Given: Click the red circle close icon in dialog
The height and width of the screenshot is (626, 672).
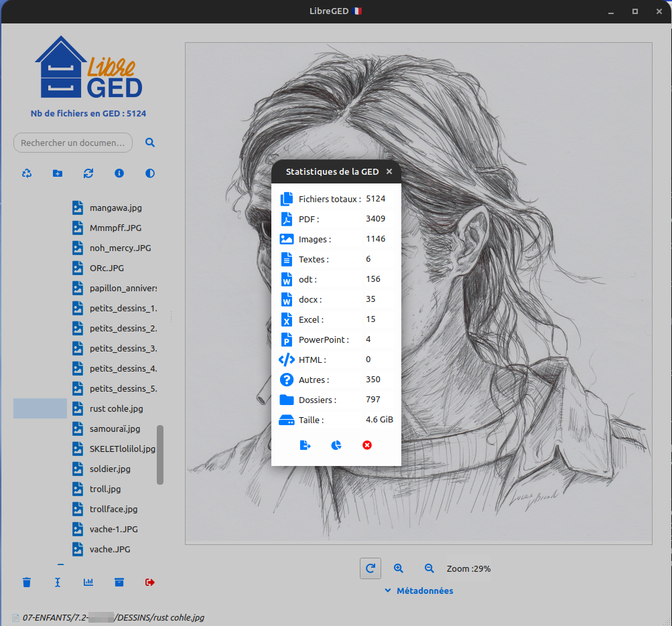Looking at the screenshot, I should [x=367, y=445].
